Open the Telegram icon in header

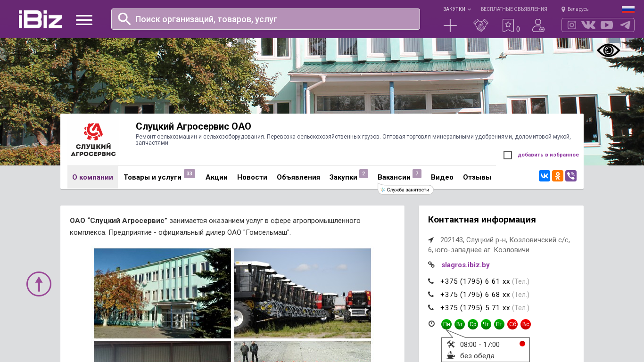click(625, 25)
